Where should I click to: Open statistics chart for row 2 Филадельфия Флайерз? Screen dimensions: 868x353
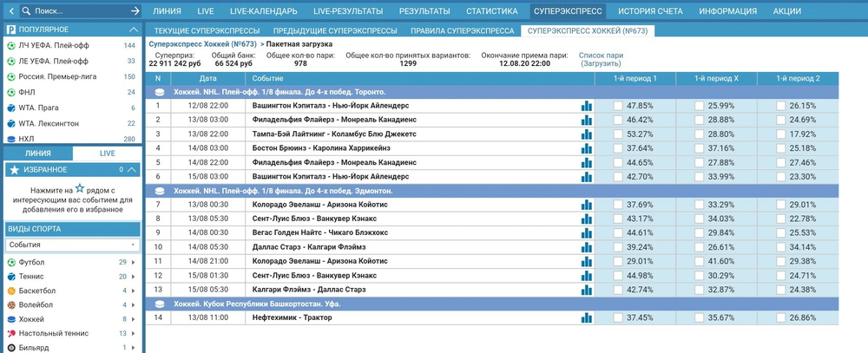click(586, 120)
